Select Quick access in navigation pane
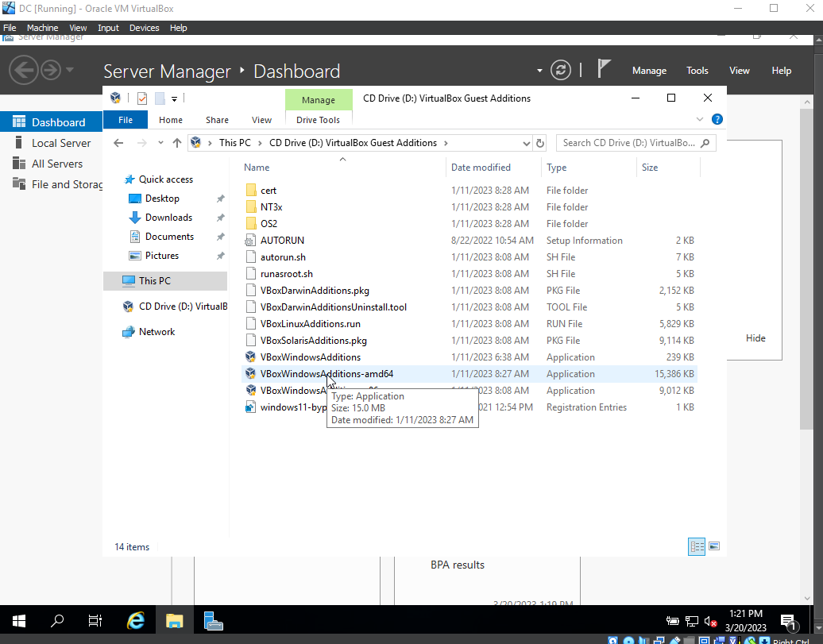The width and height of the screenshot is (823, 644). tap(165, 179)
